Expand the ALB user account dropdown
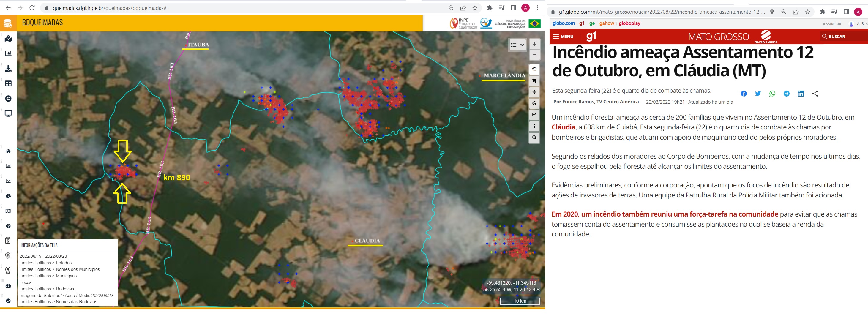The width and height of the screenshot is (868, 316). pos(858,24)
